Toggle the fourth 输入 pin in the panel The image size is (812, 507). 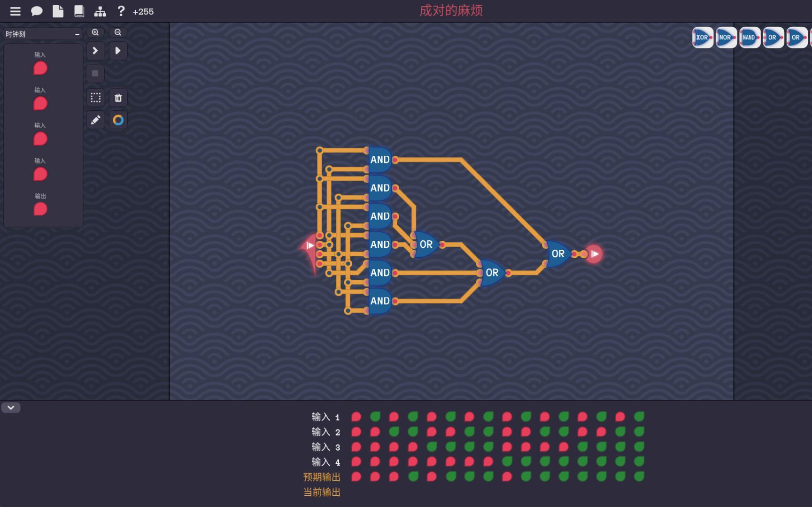coord(40,174)
